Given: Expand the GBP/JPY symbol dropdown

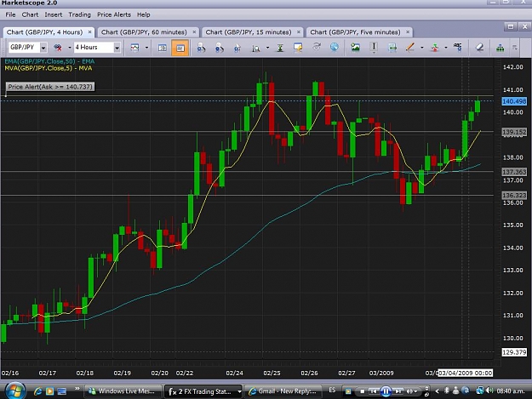Looking at the screenshot, I should point(43,48).
